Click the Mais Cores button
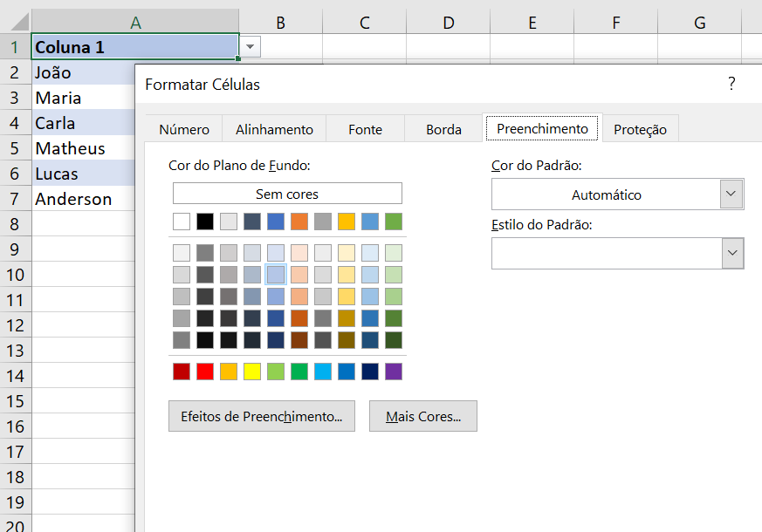This screenshot has height=532, width=762. (422, 416)
